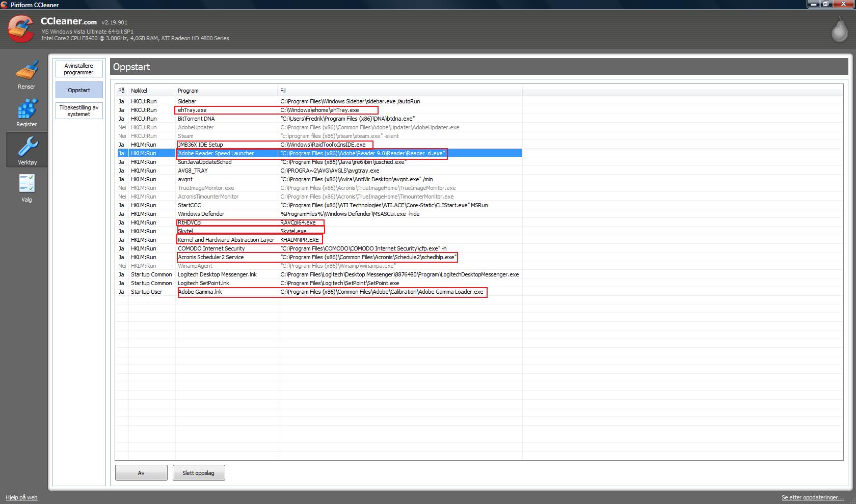
Task: Select the RtHDVCpl entry
Action: click(x=319, y=222)
